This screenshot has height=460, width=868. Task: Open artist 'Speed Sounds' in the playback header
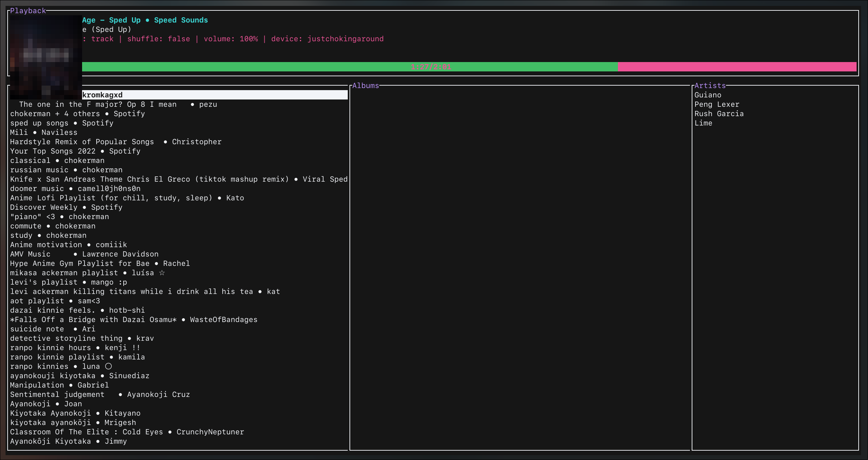click(181, 20)
